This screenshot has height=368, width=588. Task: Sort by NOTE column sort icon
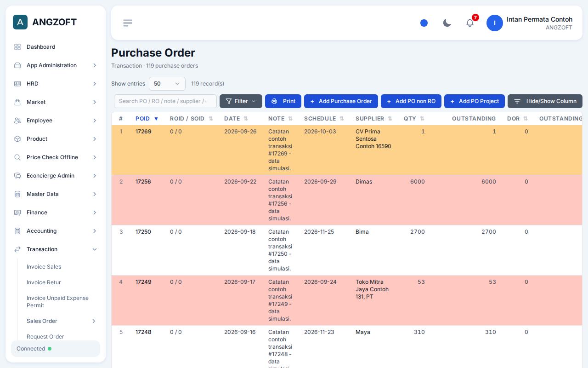click(x=290, y=119)
